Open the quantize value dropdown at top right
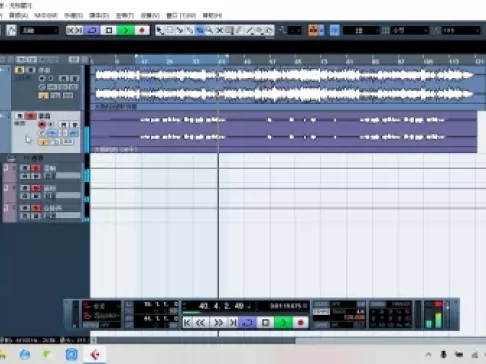Image resolution: width=486 pixels, height=364 pixels. [461, 30]
